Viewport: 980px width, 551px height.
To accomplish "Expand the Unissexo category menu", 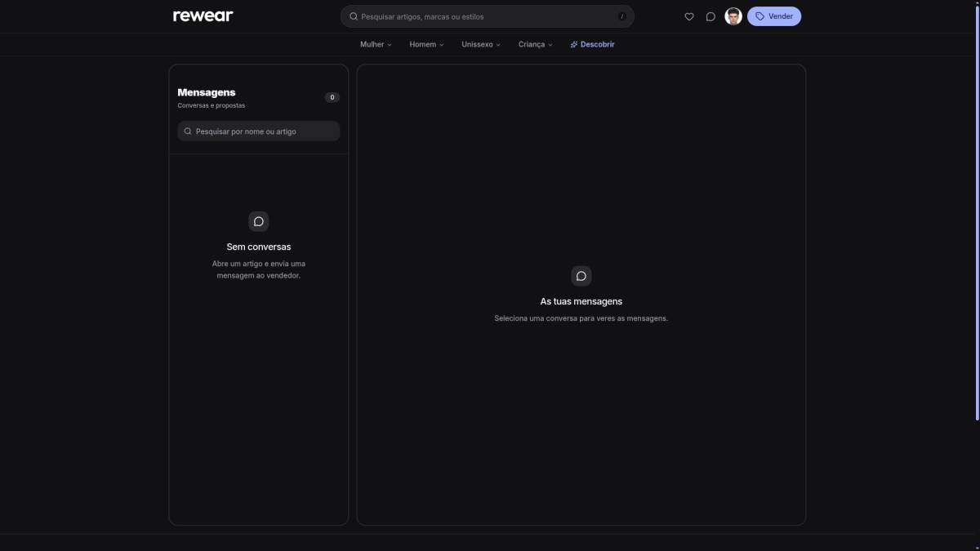I will pos(481,44).
